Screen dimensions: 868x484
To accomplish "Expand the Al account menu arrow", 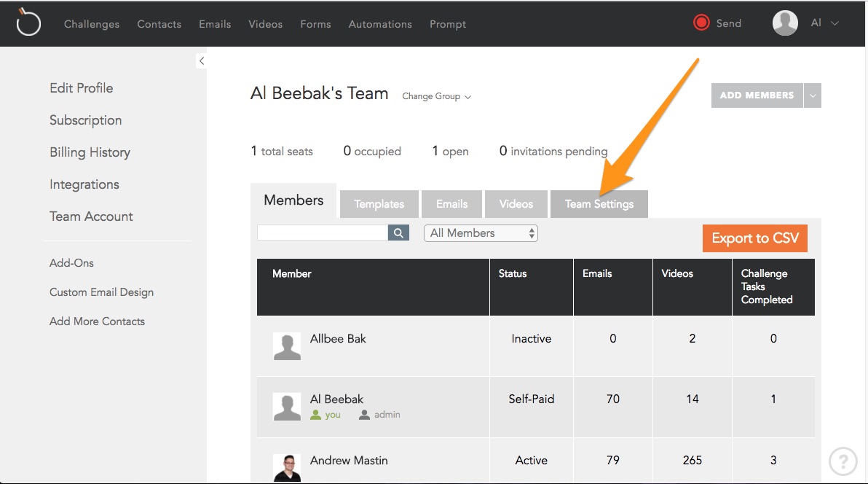I will pyautogui.click(x=835, y=23).
